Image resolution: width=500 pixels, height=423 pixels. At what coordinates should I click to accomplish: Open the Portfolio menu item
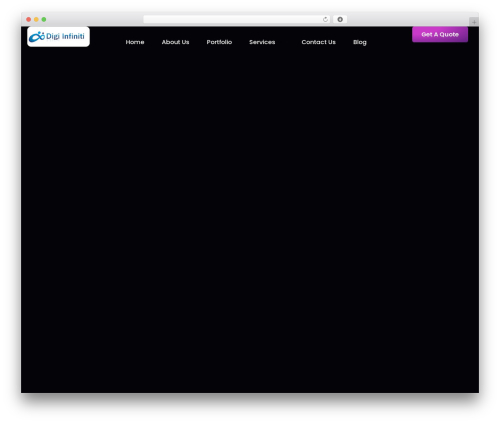pos(219,42)
